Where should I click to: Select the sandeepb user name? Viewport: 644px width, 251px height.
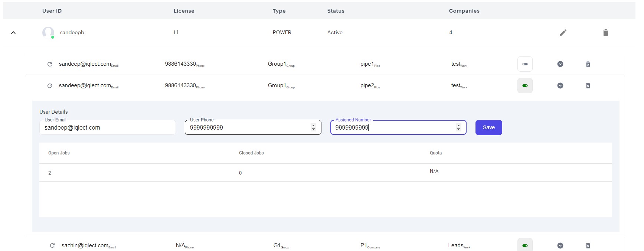72,32
